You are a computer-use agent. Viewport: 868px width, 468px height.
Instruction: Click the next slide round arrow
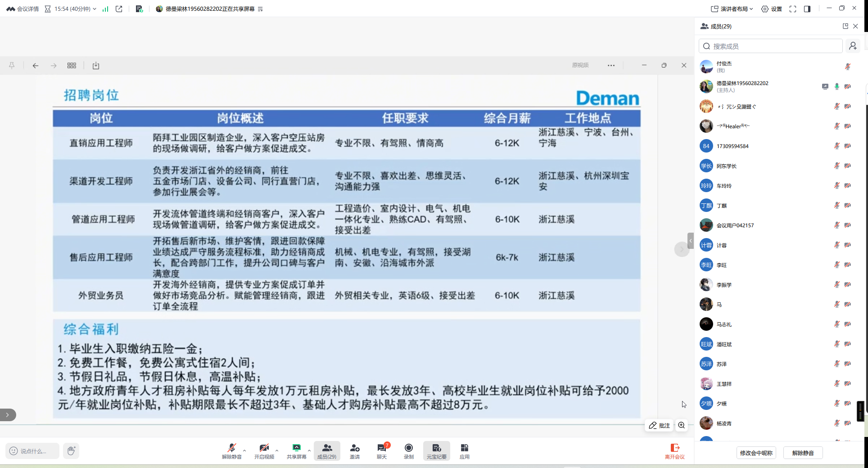(x=682, y=249)
